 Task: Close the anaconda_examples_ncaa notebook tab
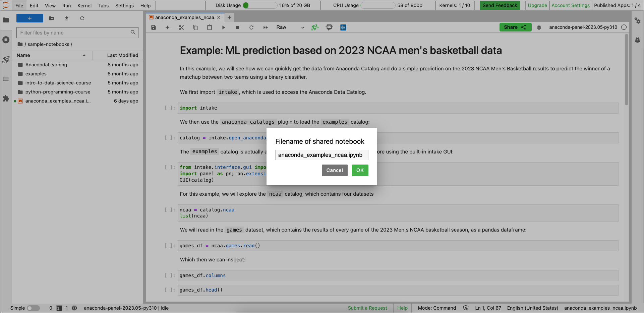tap(219, 17)
